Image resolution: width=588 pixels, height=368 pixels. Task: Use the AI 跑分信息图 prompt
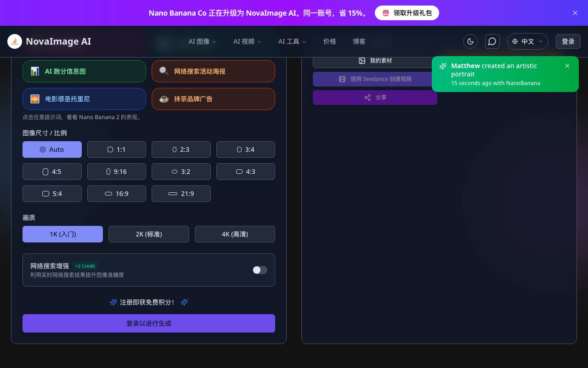(x=84, y=71)
